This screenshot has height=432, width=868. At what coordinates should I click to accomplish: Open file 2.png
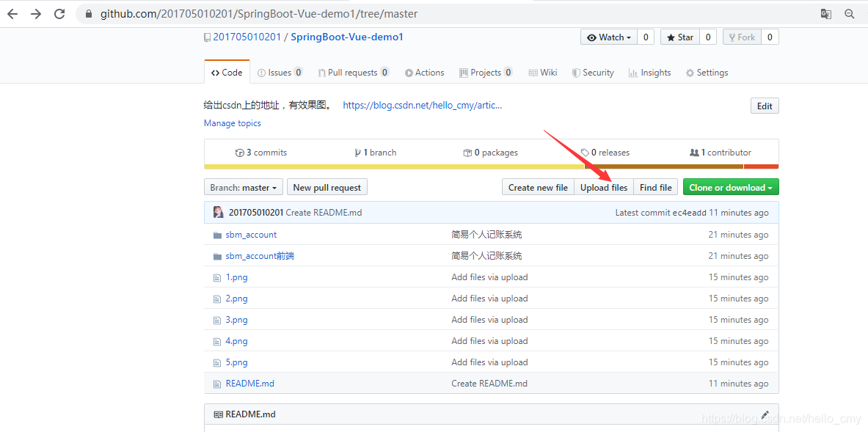pyautogui.click(x=236, y=299)
